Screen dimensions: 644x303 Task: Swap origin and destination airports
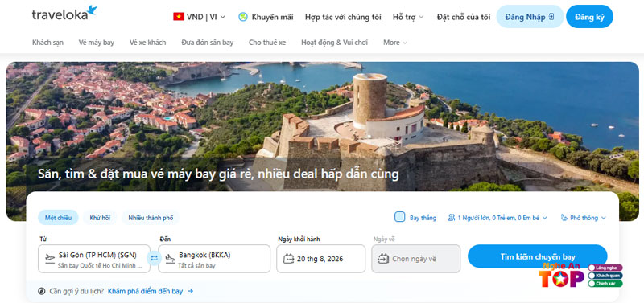click(154, 258)
